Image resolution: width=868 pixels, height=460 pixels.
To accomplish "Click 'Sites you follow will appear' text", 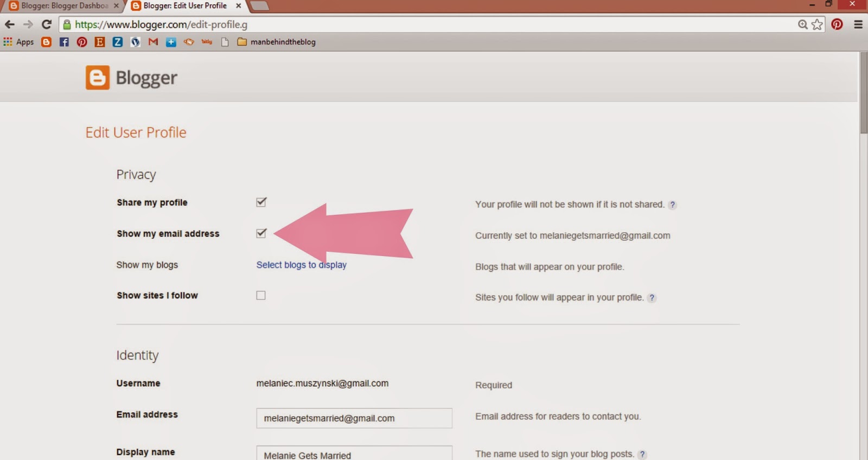I will 559,298.
